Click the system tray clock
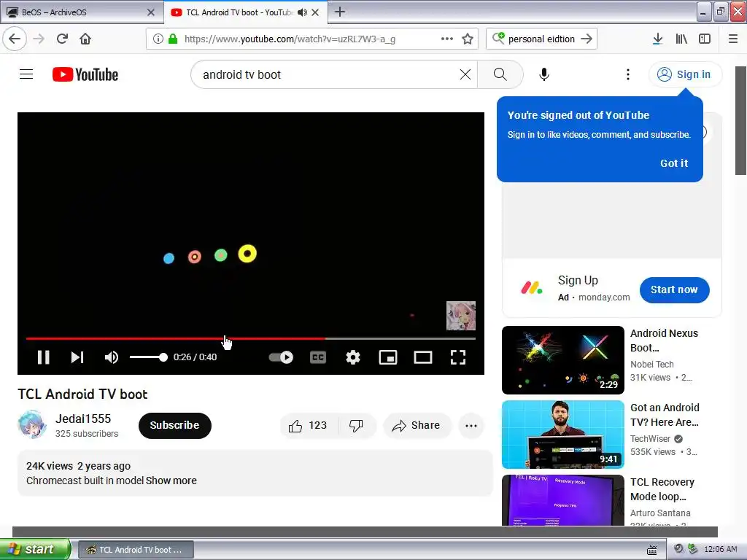 point(720,549)
